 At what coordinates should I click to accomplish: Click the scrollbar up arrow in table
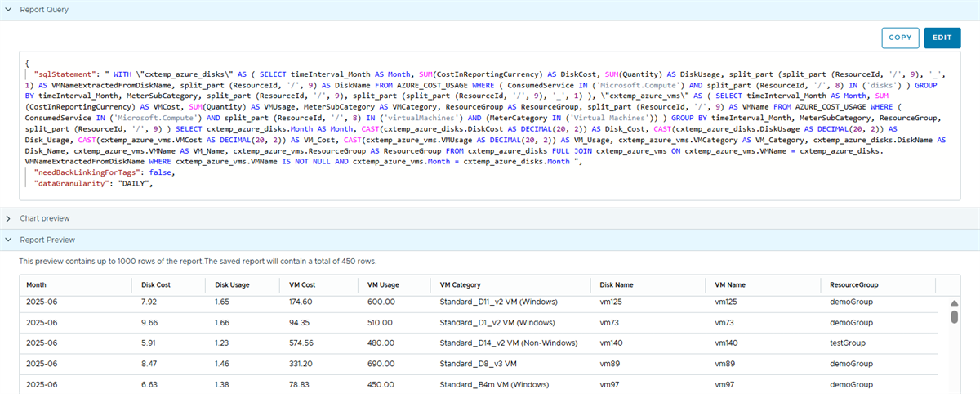click(x=954, y=304)
